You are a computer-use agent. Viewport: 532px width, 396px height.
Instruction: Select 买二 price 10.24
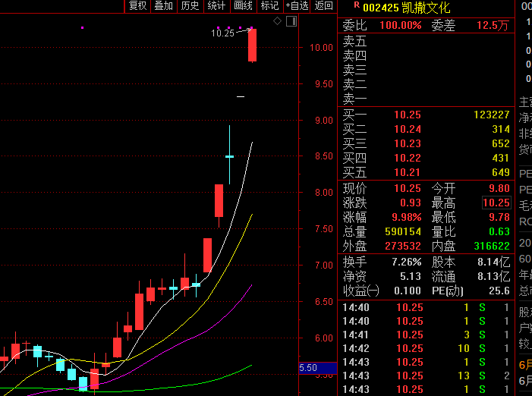tap(408, 129)
